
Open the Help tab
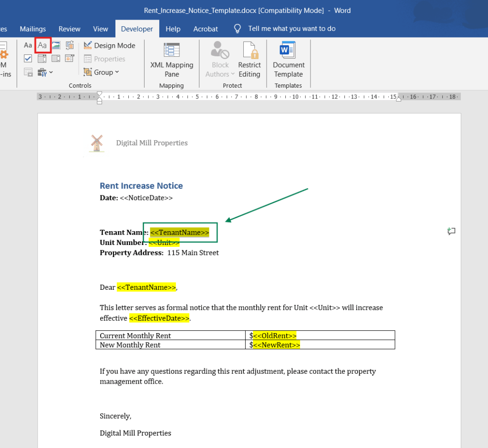[x=173, y=29]
